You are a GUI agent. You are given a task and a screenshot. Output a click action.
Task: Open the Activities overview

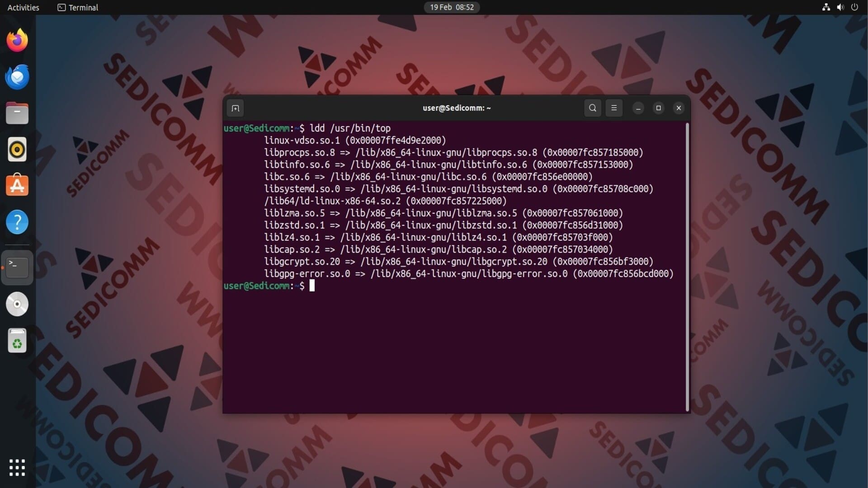pyautogui.click(x=24, y=7)
